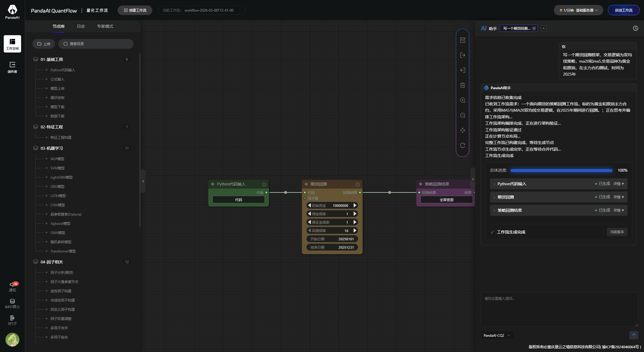Click the node library vertical scrollbar
This screenshot has height=352, width=644.
click(140, 140)
